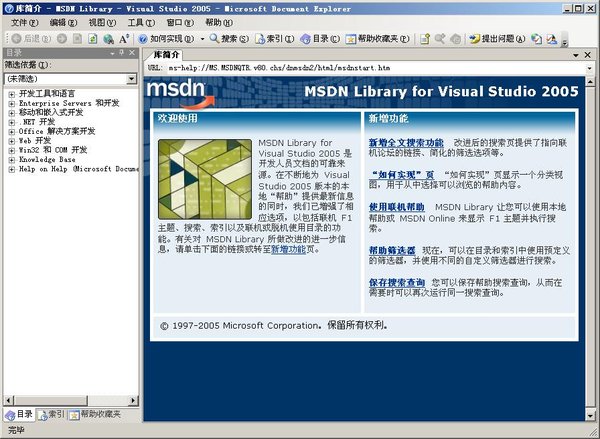Click the URL address field
The image size is (600, 439).
coord(376,68)
